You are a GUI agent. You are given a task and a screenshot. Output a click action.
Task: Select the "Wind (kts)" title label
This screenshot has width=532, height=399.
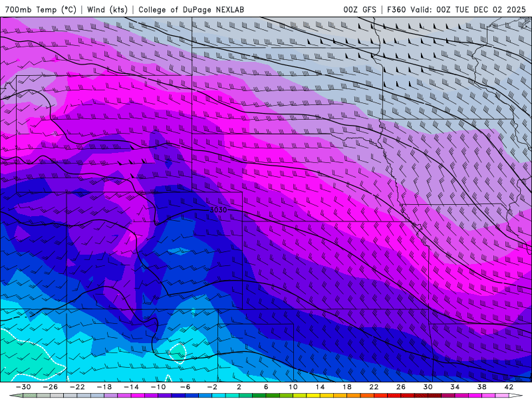tap(107, 9)
